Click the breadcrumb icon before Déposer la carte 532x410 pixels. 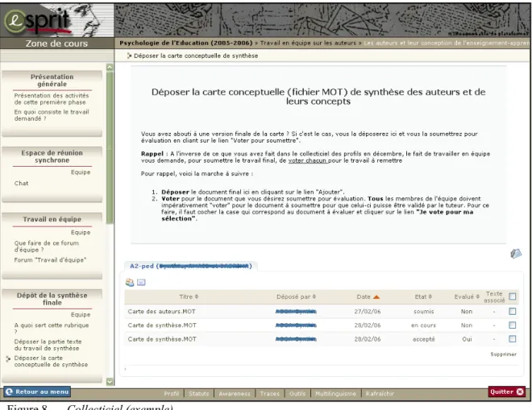(129, 56)
